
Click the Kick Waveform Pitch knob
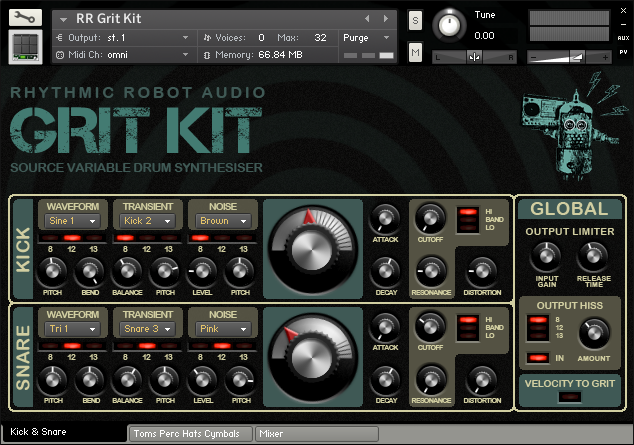pyautogui.click(x=52, y=272)
